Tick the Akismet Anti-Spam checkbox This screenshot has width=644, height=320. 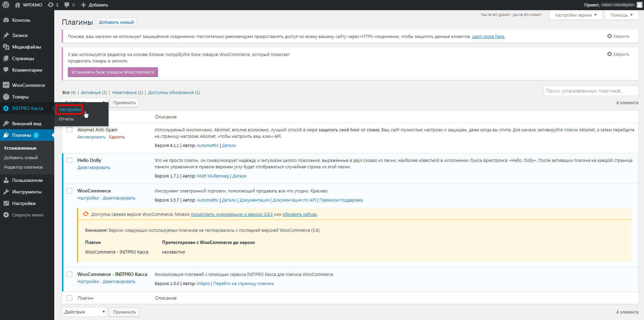tap(70, 130)
